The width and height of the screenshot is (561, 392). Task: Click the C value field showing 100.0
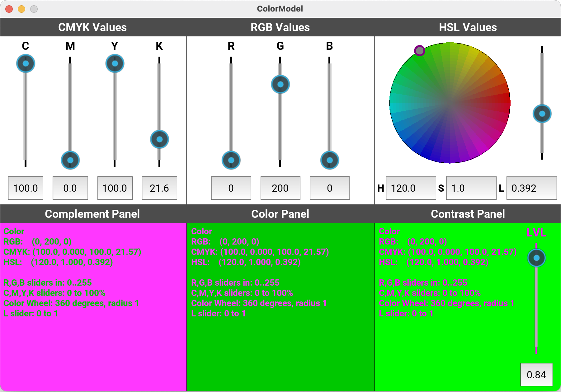point(26,188)
